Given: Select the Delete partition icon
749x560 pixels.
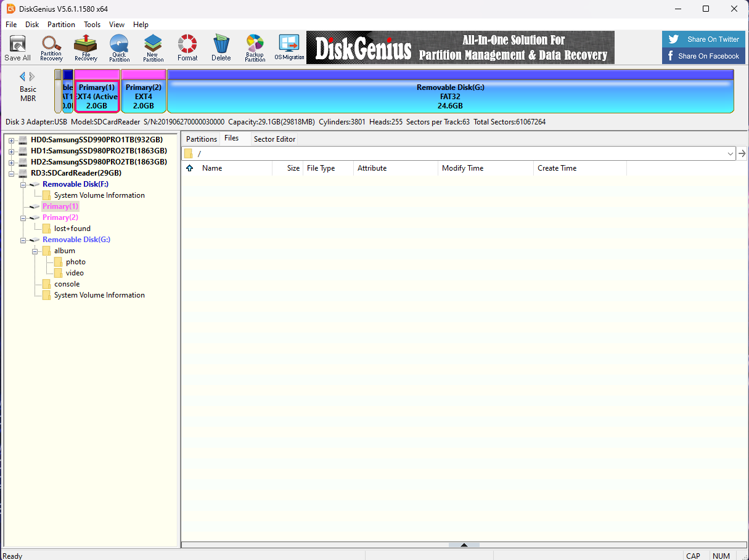Looking at the screenshot, I should [221, 47].
